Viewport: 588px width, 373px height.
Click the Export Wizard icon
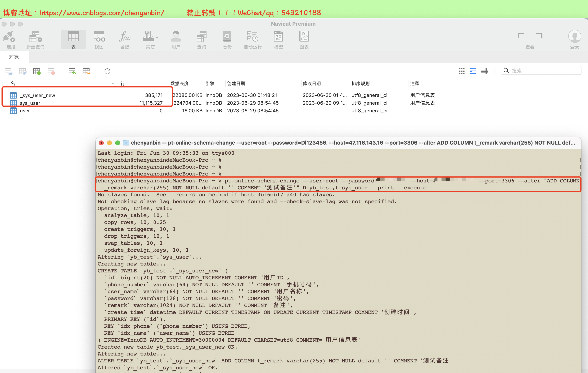coord(86,71)
